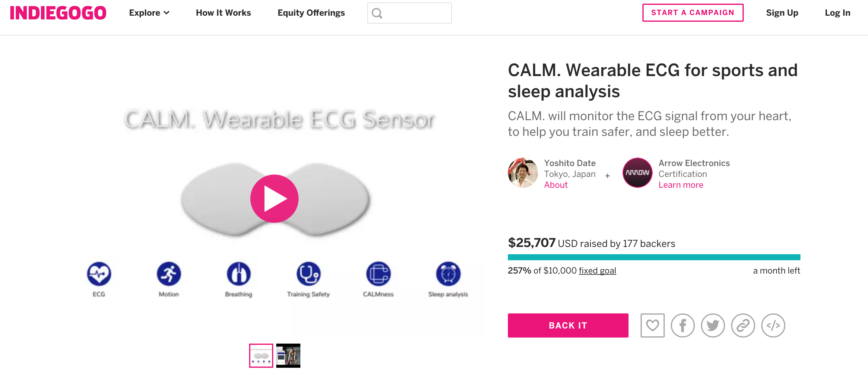Click the search magnifier icon
Screen dimensions: 868x375
click(377, 13)
